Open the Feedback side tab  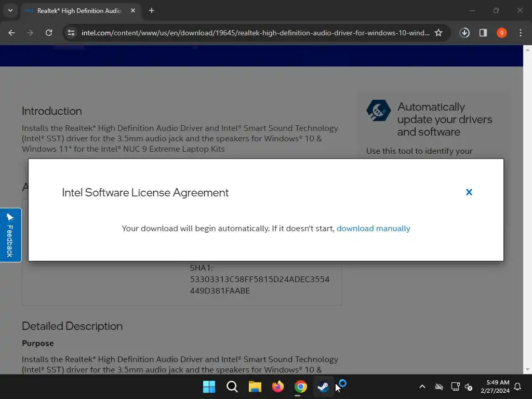10,235
